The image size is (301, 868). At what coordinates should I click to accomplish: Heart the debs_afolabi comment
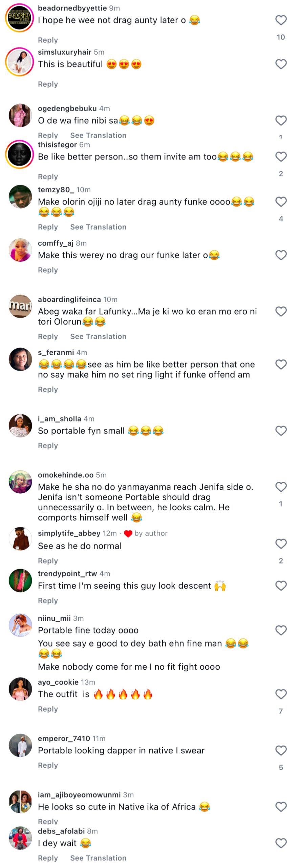[281, 843]
